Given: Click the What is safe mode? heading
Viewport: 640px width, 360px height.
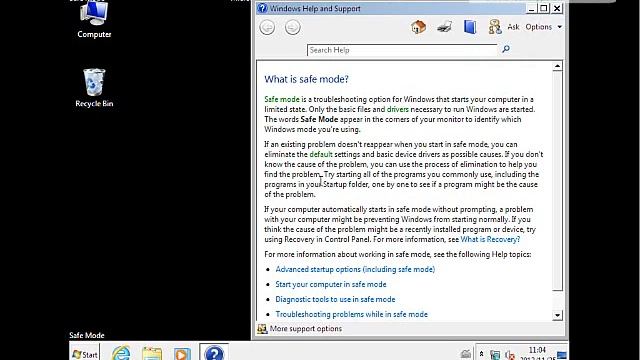Looking at the screenshot, I should 306,79.
